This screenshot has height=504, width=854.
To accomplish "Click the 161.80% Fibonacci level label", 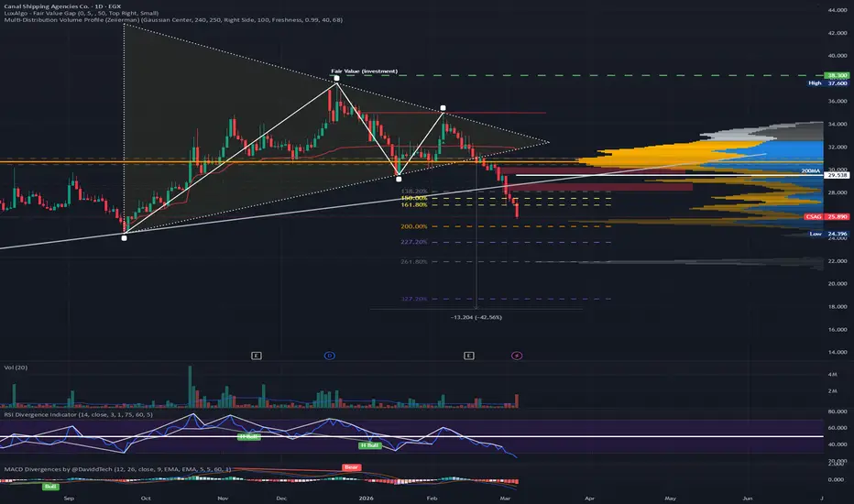I will pyautogui.click(x=414, y=205).
